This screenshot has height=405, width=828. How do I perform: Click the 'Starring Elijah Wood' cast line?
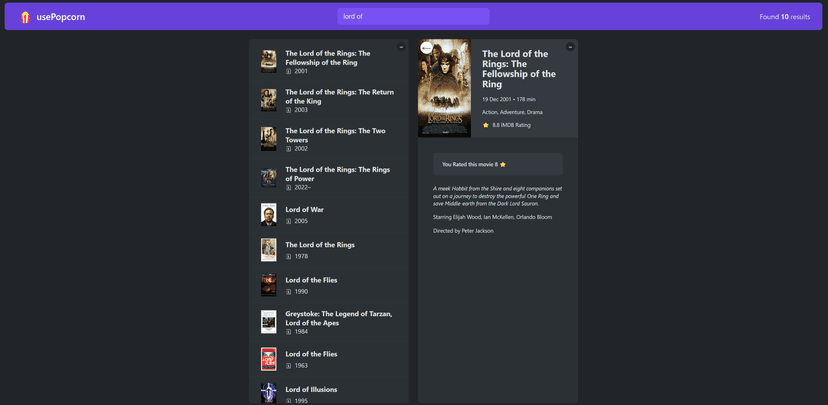[493, 217]
